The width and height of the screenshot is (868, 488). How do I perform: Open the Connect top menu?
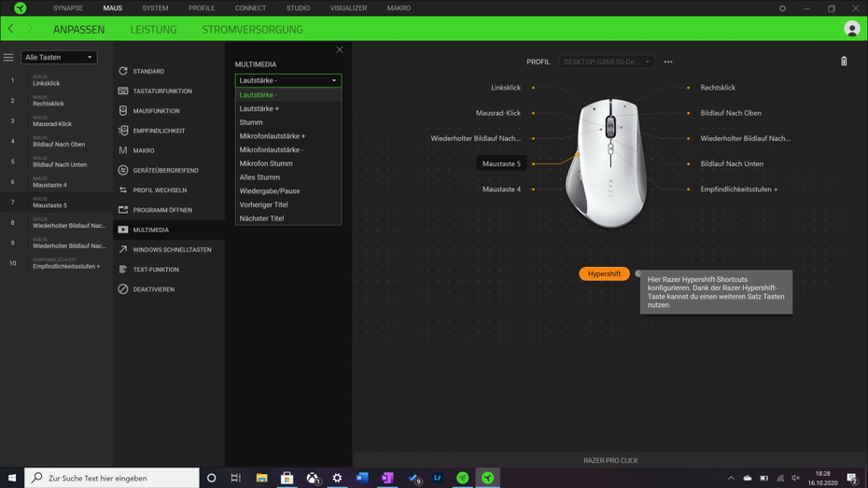[250, 8]
